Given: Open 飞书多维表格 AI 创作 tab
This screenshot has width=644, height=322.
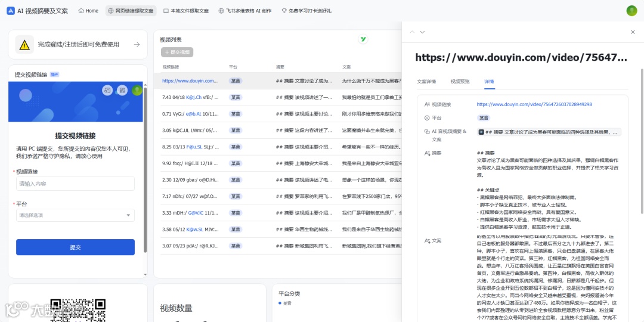Looking at the screenshot, I should point(245,11).
